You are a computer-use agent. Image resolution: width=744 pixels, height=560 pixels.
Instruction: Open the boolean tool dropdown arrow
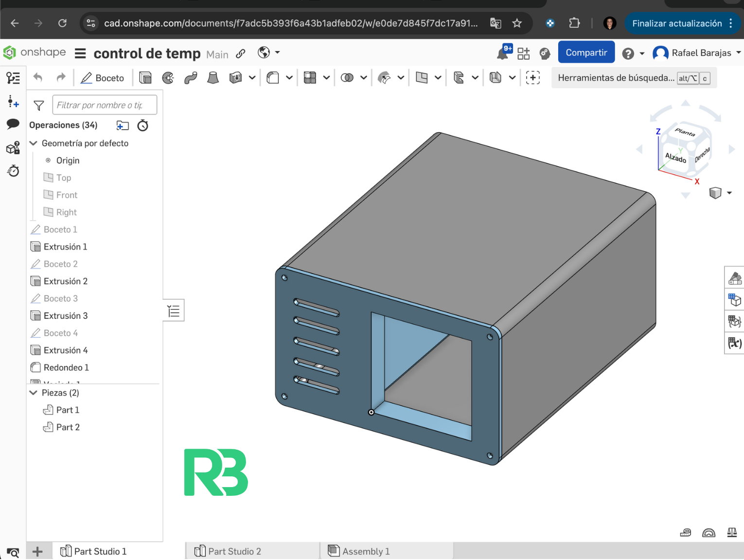[x=363, y=78]
